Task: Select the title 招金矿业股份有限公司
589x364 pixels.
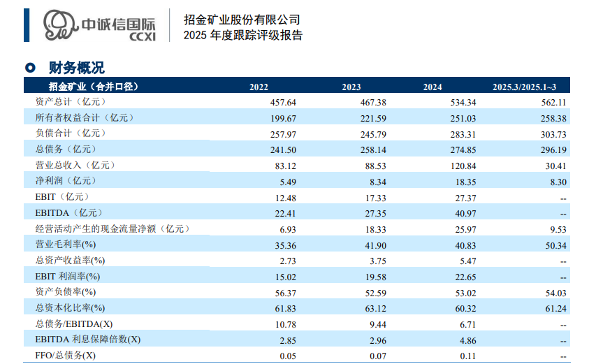Action: (242, 20)
